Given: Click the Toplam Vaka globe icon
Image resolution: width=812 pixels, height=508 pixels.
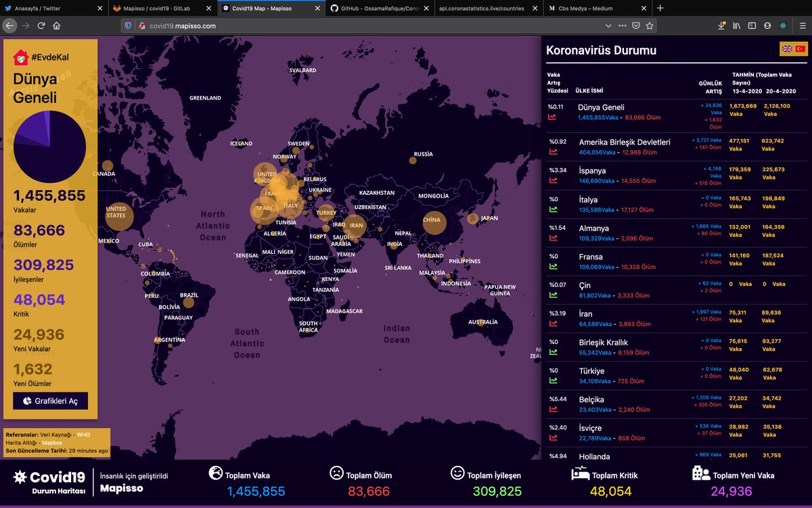Looking at the screenshot, I should click(215, 473).
